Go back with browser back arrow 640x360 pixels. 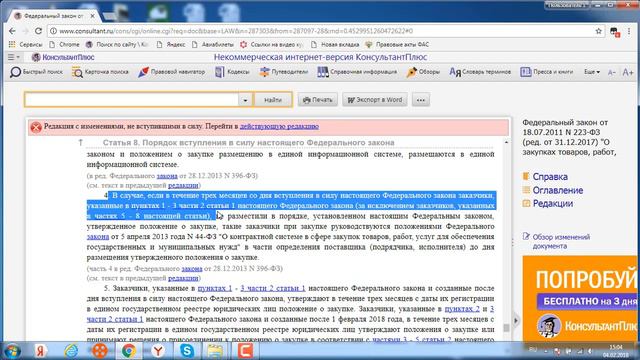12,31
